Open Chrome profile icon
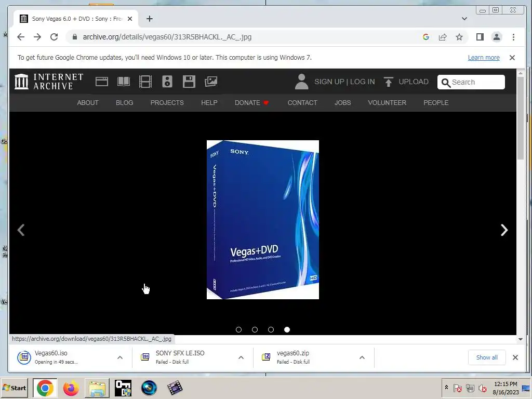532x399 pixels. [496, 37]
